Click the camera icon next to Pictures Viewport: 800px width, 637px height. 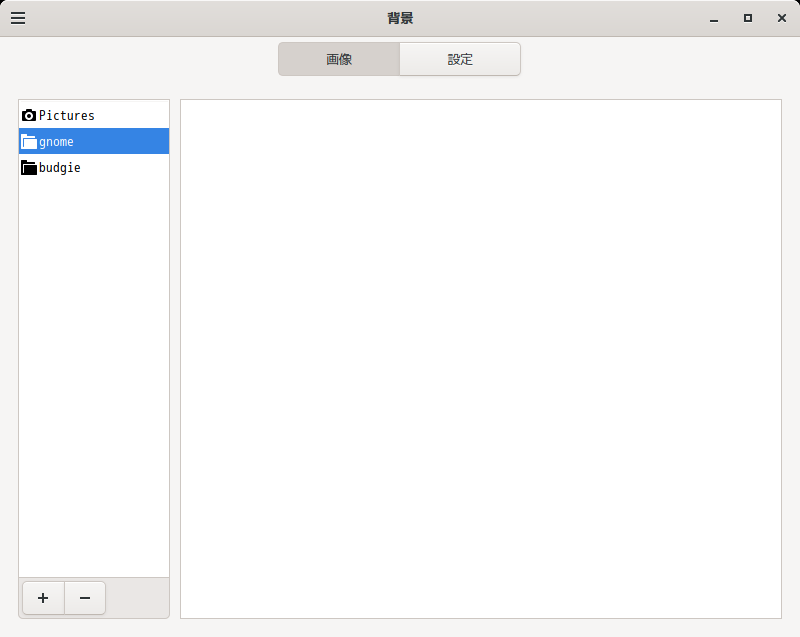click(x=29, y=115)
